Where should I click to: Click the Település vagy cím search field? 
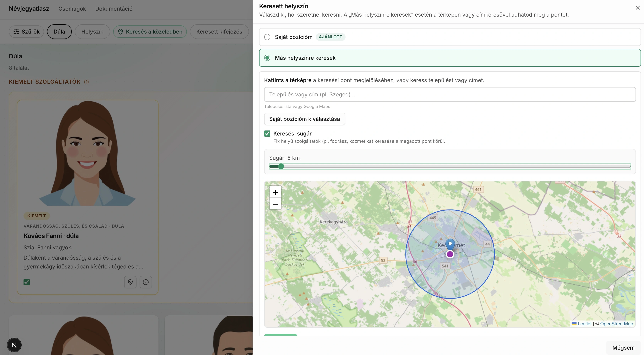coord(450,94)
